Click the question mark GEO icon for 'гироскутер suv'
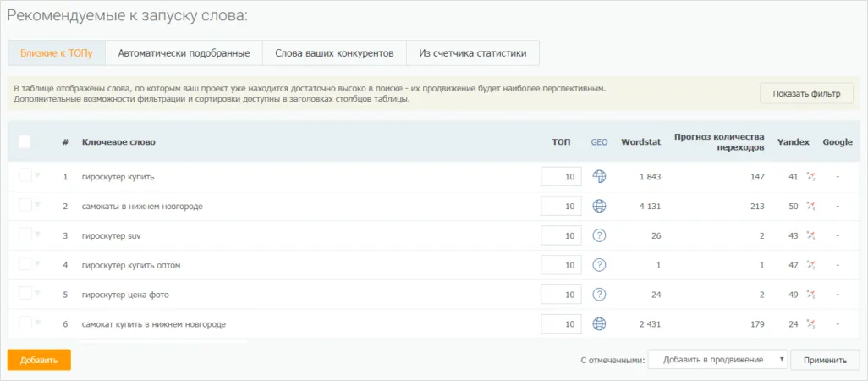This screenshot has height=381, width=868. pos(599,235)
